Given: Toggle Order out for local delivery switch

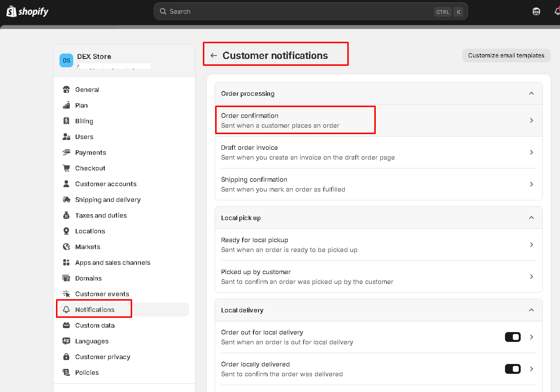Looking at the screenshot, I should click(x=512, y=337).
